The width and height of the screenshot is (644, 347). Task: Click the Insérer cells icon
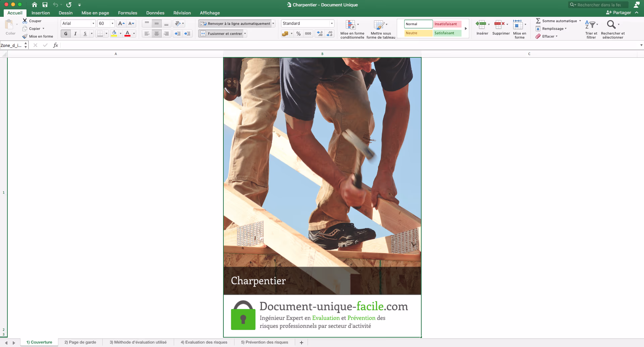click(481, 24)
